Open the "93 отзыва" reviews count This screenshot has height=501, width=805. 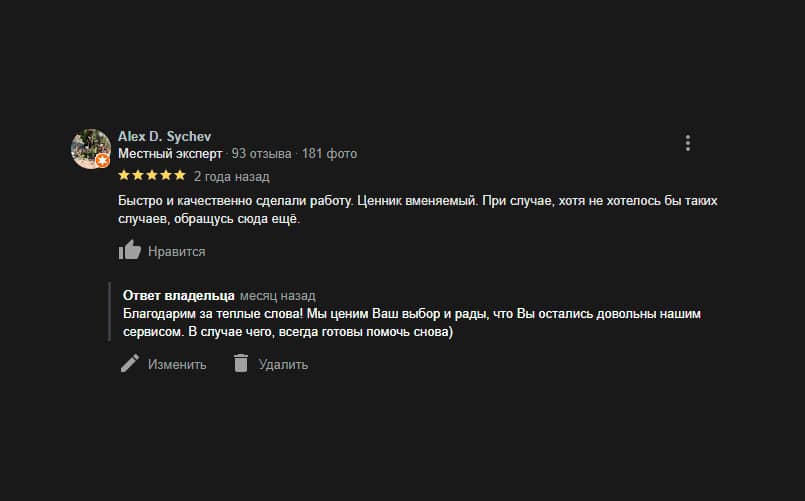[x=261, y=154]
